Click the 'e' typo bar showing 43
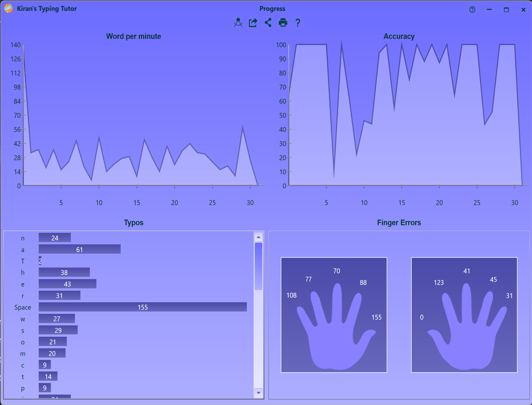The height and width of the screenshot is (405, 532). coord(67,284)
